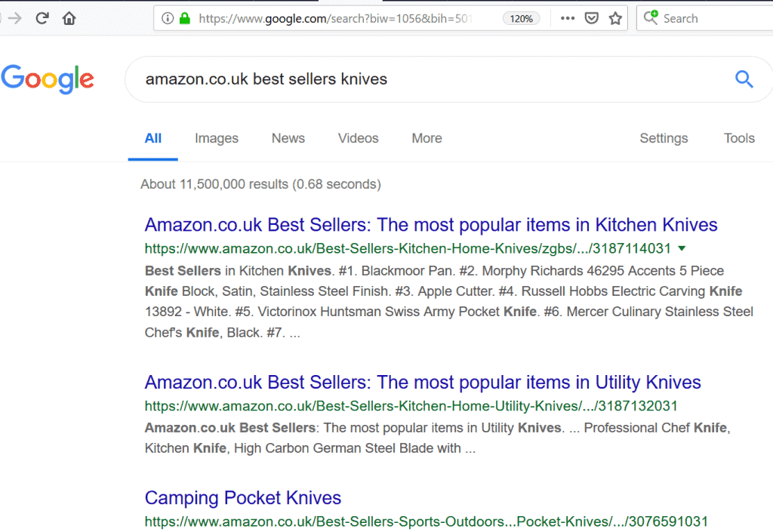Viewport: 773px width, 532px height.
Task: Click the Sports-Outdoors Pocket-Knives green URL
Action: click(427, 521)
